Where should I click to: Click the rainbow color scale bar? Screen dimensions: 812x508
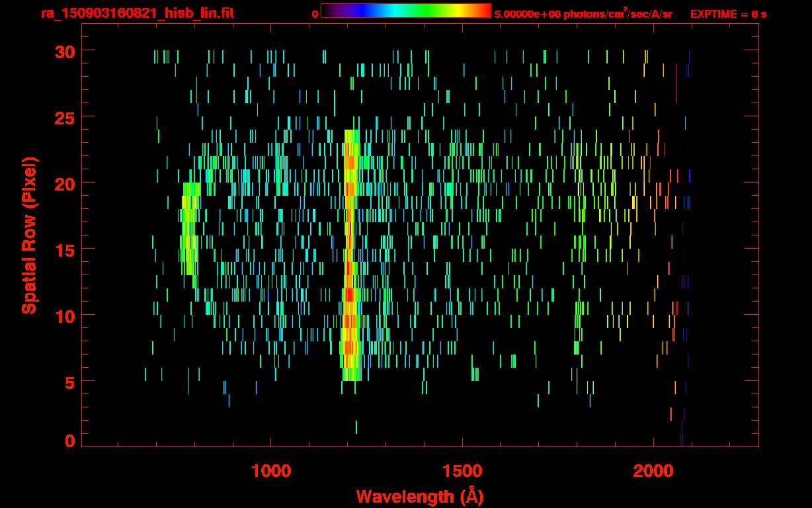[x=406, y=11]
